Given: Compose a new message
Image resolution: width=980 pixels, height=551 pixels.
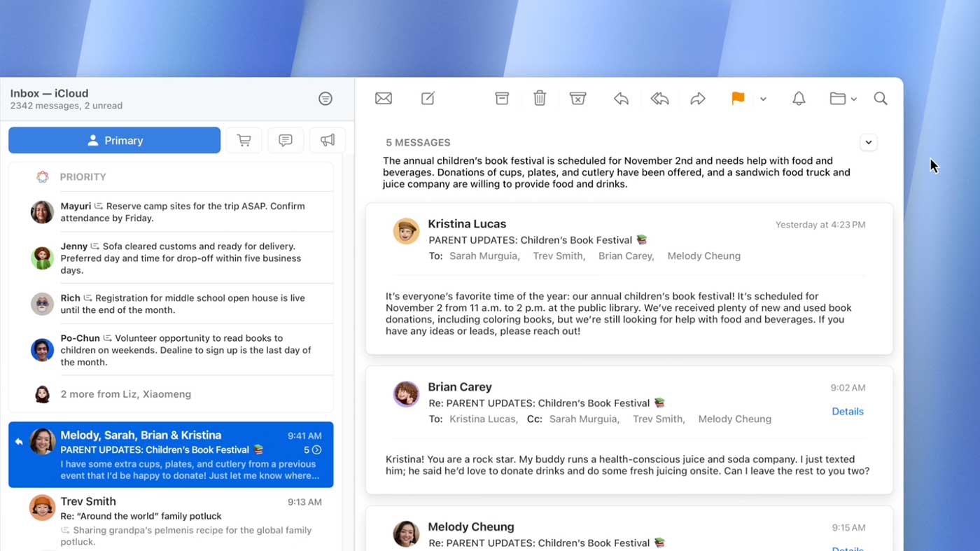Looking at the screenshot, I should tap(428, 99).
